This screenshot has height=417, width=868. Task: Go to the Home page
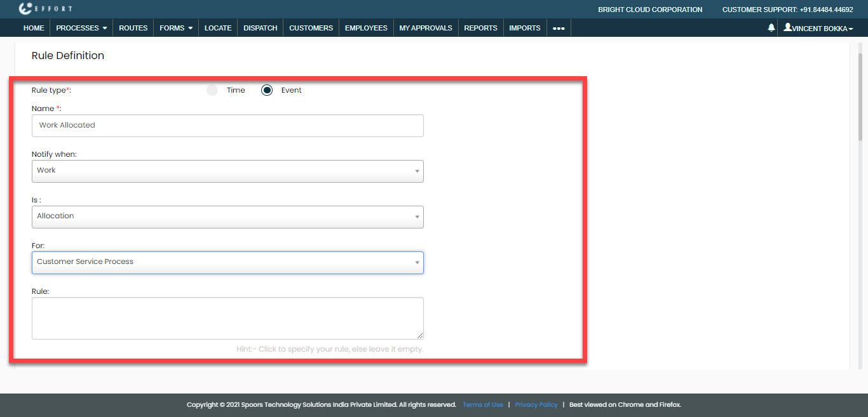34,28
